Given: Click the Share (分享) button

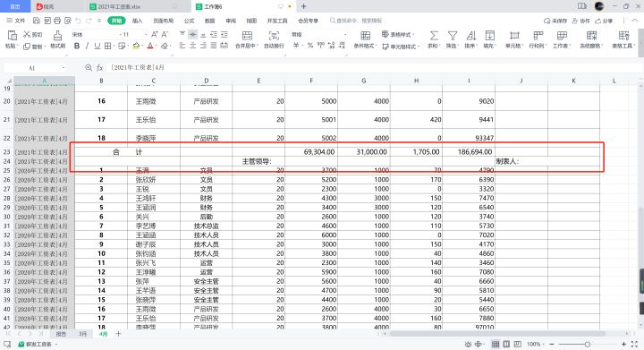Looking at the screenshot, I should tap(604, 21).
